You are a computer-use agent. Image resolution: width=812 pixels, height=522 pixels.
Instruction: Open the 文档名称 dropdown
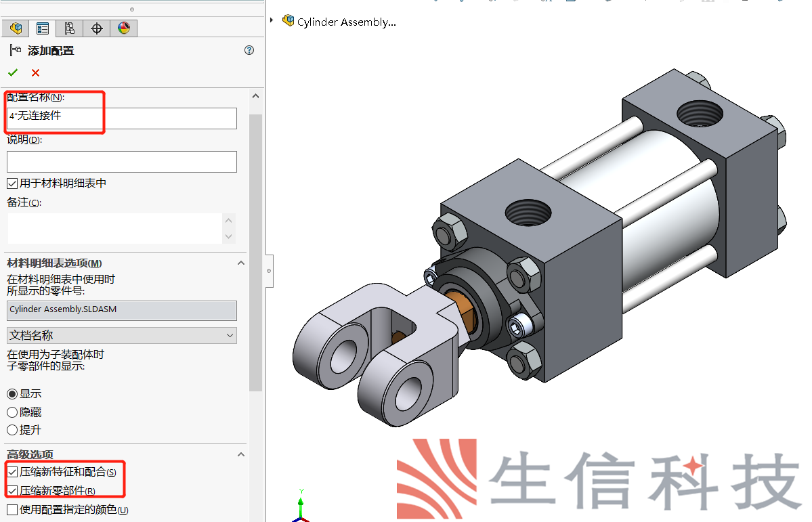[122, 336]
